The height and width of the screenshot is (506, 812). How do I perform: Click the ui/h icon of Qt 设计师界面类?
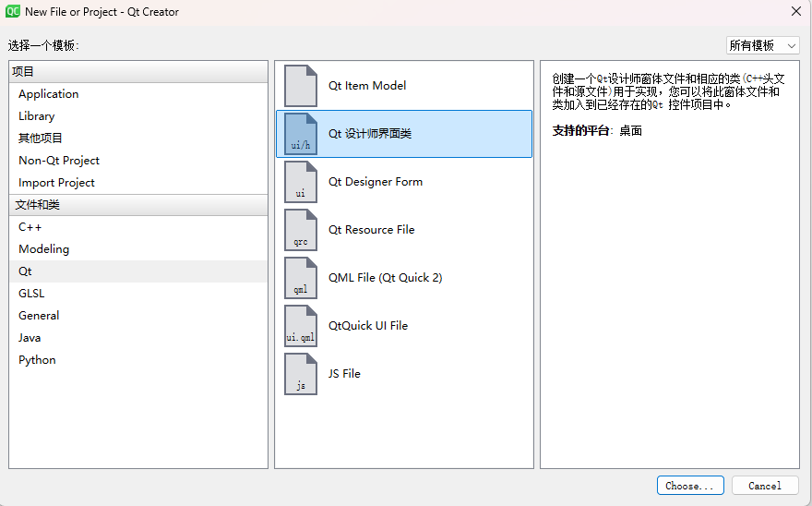301,134
